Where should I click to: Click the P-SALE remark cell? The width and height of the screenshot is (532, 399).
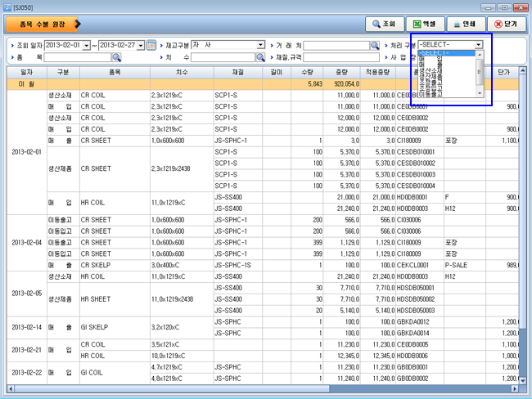[x=465, y=265]
